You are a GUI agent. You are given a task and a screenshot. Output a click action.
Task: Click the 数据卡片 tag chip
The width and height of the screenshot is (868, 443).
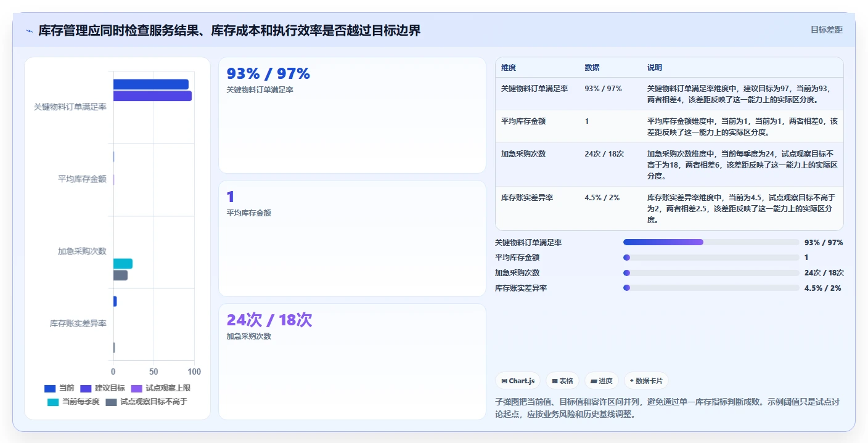(x=647, y=381)
